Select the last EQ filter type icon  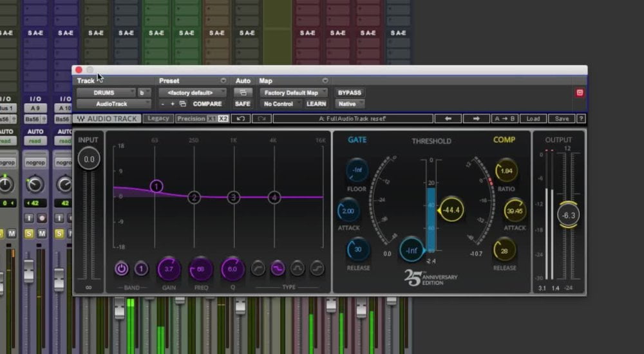pos(317,268)
